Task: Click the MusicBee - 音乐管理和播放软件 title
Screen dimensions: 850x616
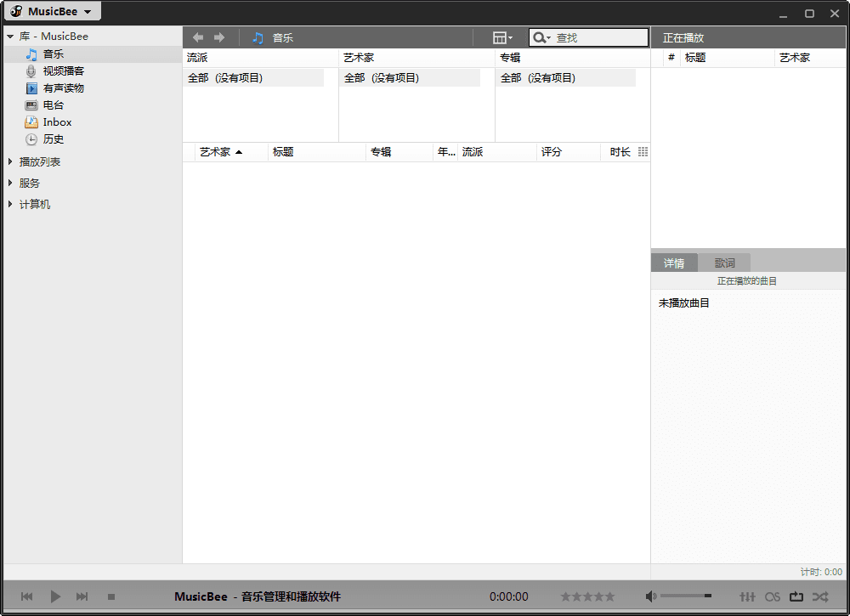Action: tap(258, 596)
